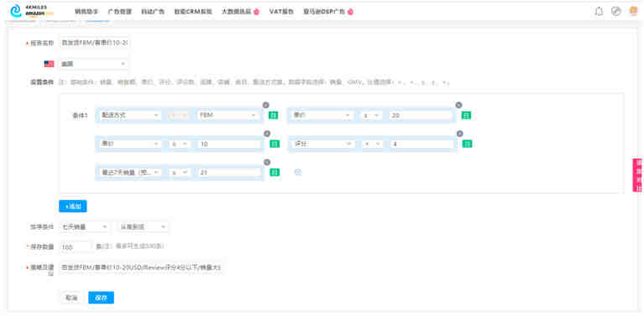The image size is (644, 322).
Task: Remove the condition with value 21
Action: (267, 162)
